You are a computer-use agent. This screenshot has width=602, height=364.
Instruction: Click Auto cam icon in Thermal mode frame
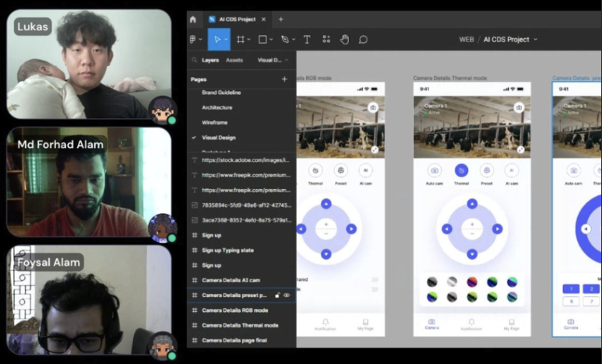435,170
